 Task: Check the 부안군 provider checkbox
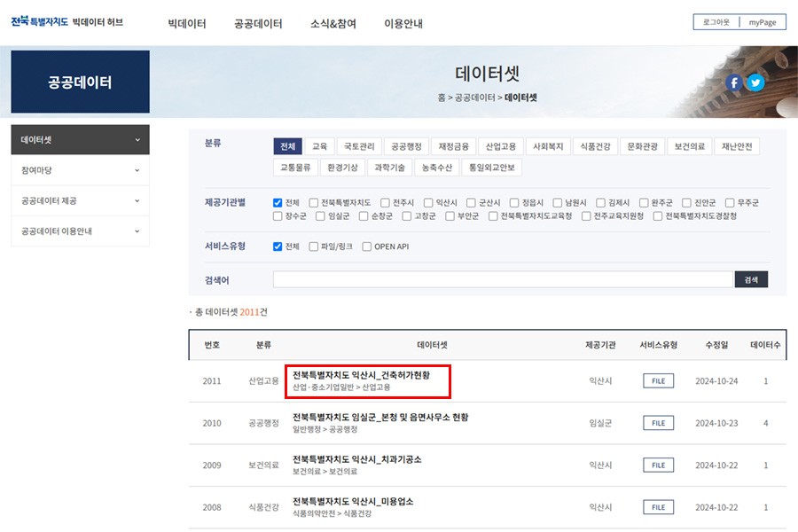click(450, 216)
